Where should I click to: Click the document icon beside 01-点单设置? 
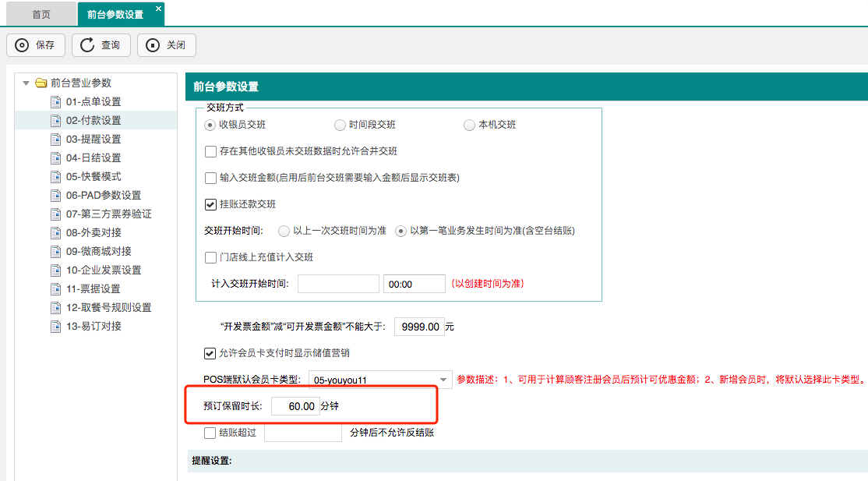tap(55, 102)
